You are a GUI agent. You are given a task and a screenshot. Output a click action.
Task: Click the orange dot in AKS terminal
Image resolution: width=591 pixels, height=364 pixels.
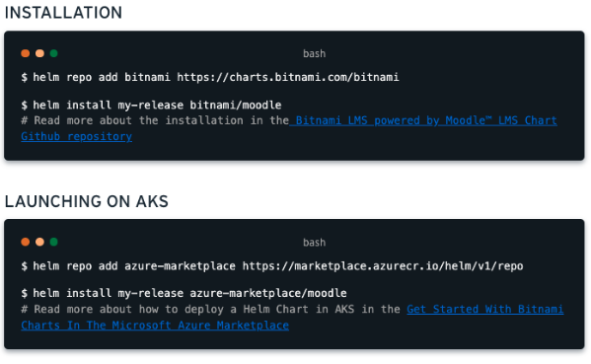coord(26,242)
